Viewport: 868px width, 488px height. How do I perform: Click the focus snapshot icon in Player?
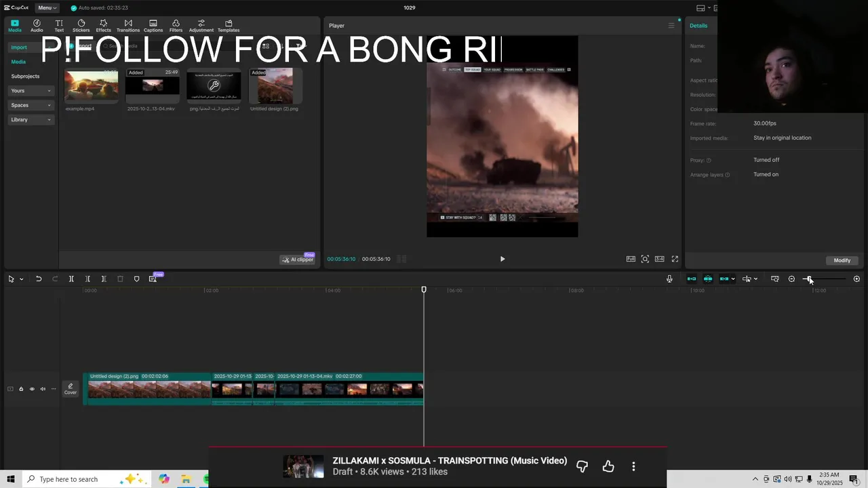(645, 259)
